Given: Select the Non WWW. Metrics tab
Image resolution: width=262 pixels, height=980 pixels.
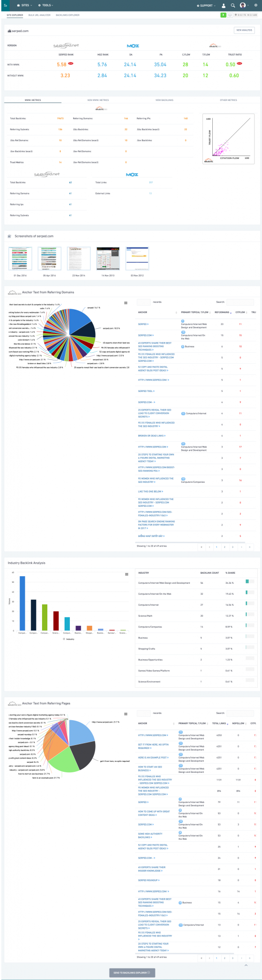Looking at the screenshot, I should coord(98,100).
